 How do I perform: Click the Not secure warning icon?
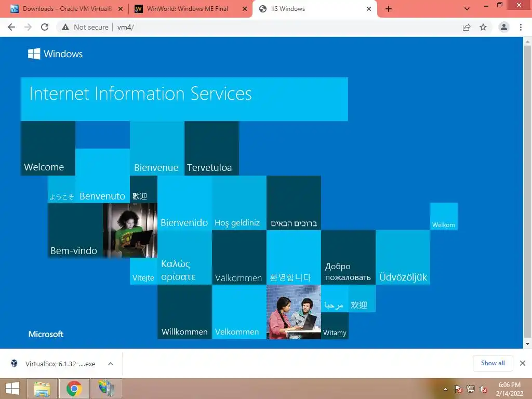click(x=65, y=27)
